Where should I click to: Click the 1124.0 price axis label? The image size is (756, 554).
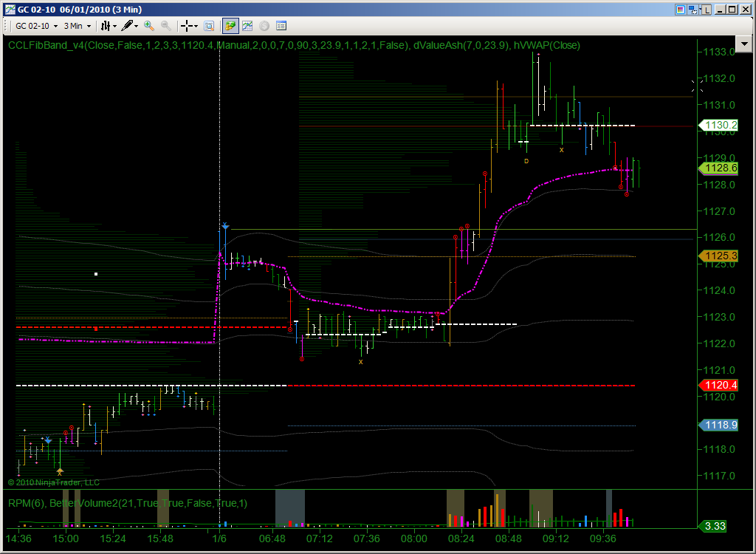coord(718,290)
